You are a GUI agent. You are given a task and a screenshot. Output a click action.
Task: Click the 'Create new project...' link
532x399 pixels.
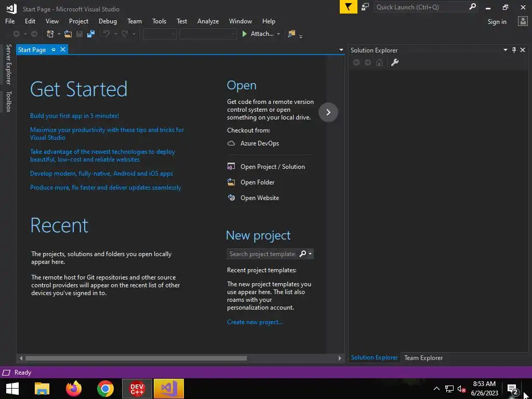tap(255, 322)
